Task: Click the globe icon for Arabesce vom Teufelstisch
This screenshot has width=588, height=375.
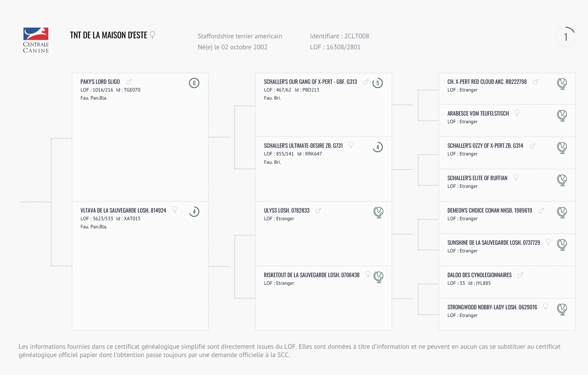Action: click(x=562, y=115)
